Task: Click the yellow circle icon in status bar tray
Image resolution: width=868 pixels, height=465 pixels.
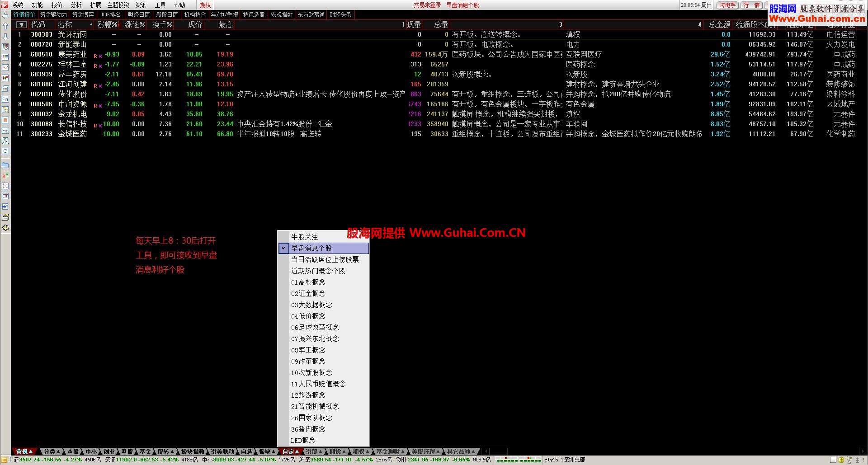Action: pos(841,460)
